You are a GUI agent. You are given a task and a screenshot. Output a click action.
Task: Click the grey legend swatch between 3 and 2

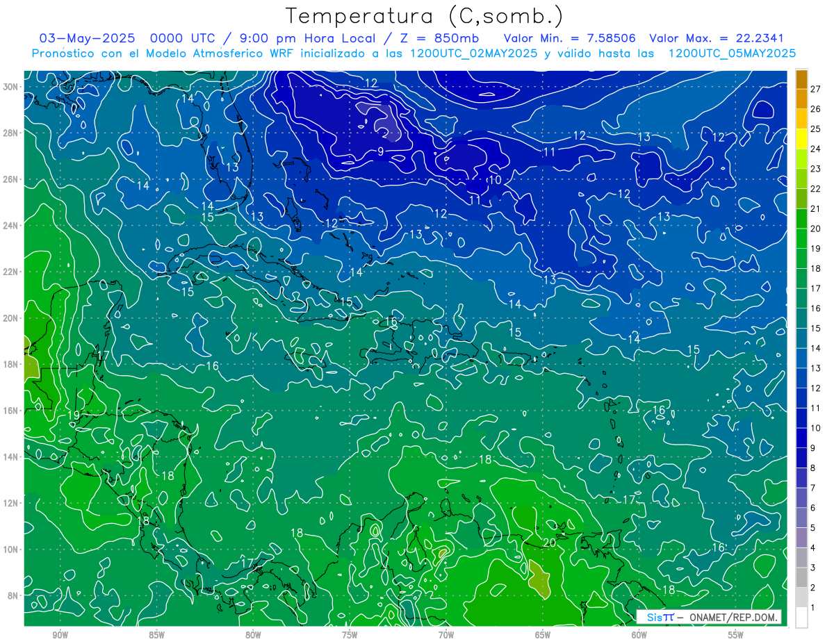coord(802,578)
